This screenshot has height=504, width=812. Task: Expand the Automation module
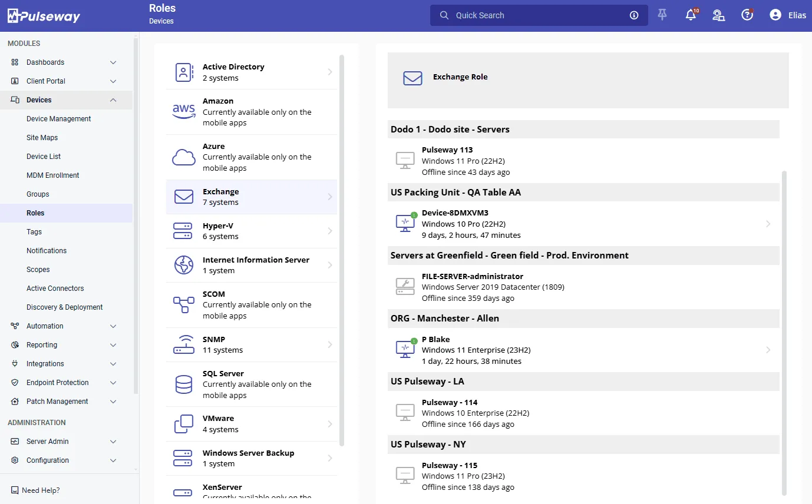113,326
